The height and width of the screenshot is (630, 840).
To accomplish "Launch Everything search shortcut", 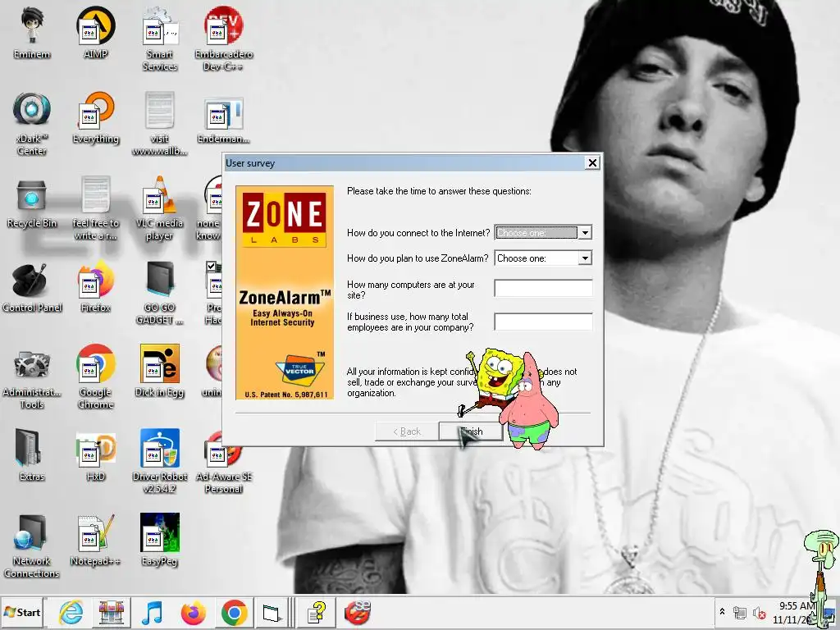I will click(x=95, y=118).
